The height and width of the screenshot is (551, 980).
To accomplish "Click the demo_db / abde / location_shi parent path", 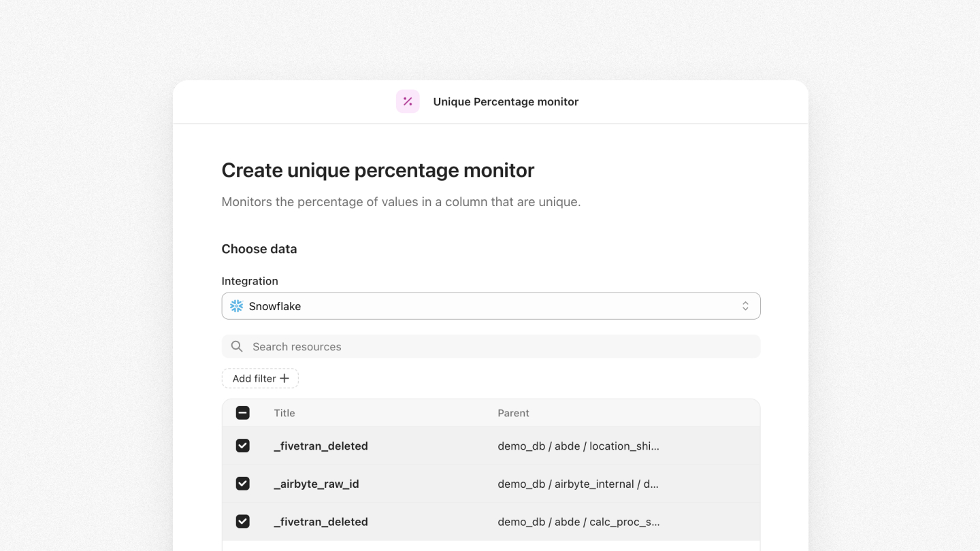I will coord(578,446).
